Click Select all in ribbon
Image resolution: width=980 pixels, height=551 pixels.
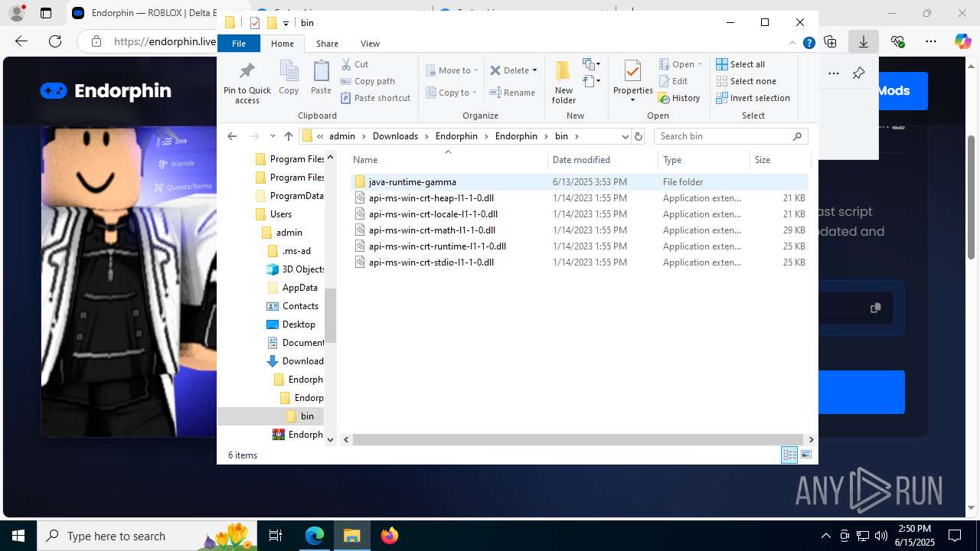click(740, 64)
